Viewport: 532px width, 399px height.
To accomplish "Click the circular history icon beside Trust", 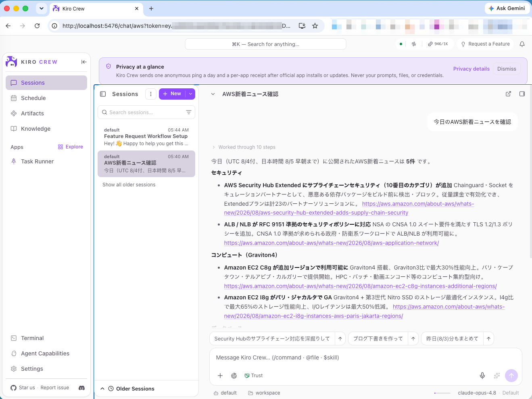I will tap(234, 376).
